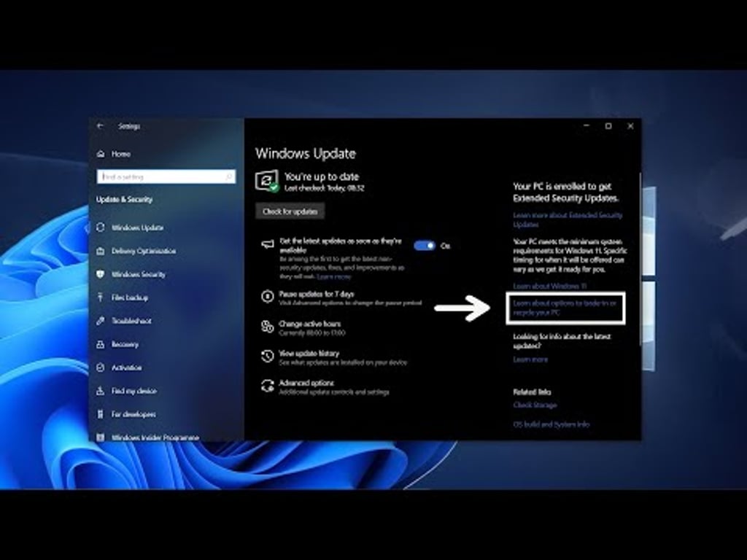
Task: Open OS build and System info link
Action: (551, 424)
